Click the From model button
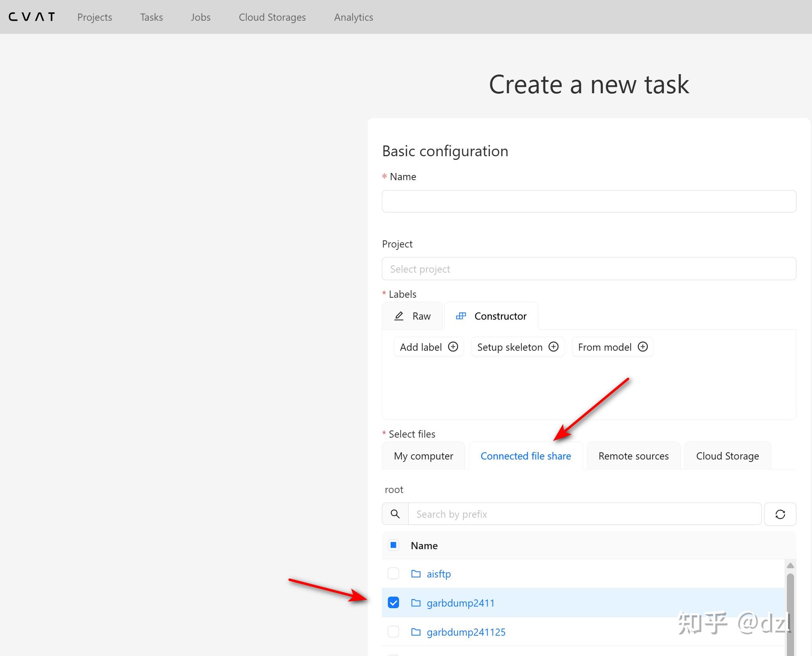Viewport: 812px width, 656px height. point(612,347)
